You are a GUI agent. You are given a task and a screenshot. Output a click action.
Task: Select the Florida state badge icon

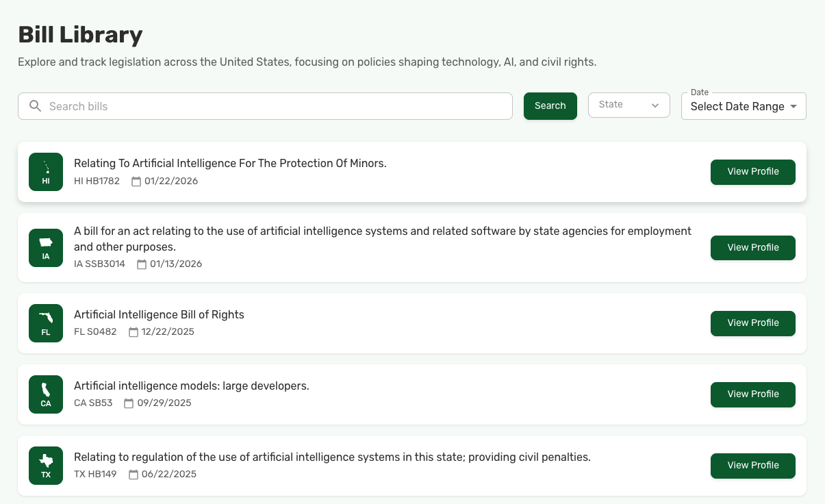tap(45, 323)
